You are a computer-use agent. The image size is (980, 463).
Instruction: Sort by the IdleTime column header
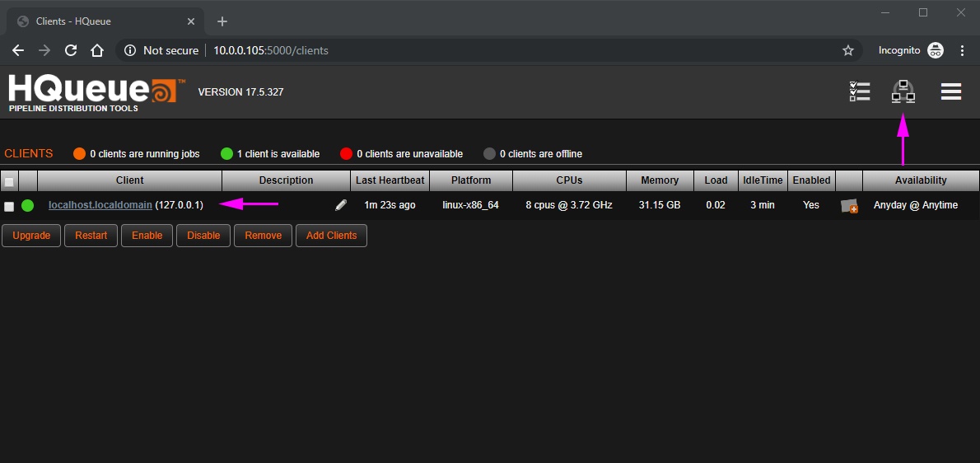(763, 180)
